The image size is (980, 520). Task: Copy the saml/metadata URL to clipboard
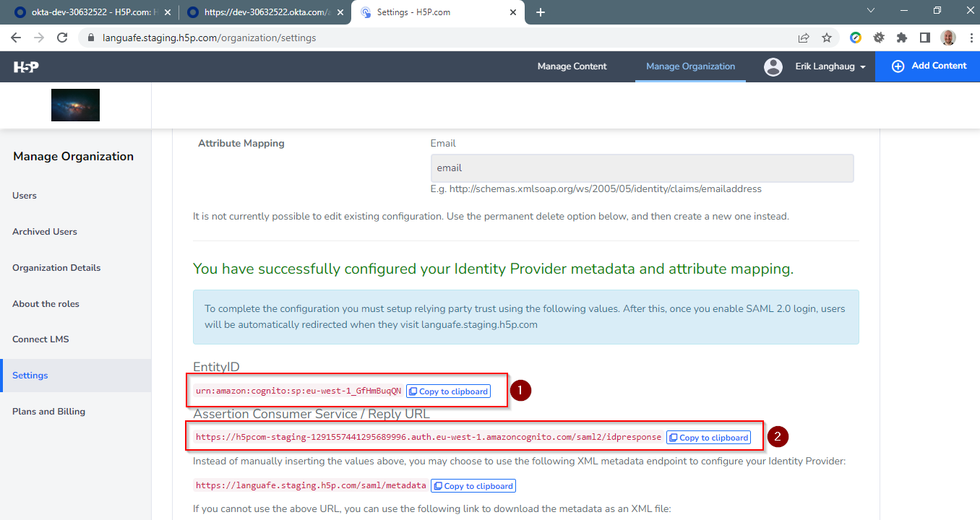click(x=473, y=486)
